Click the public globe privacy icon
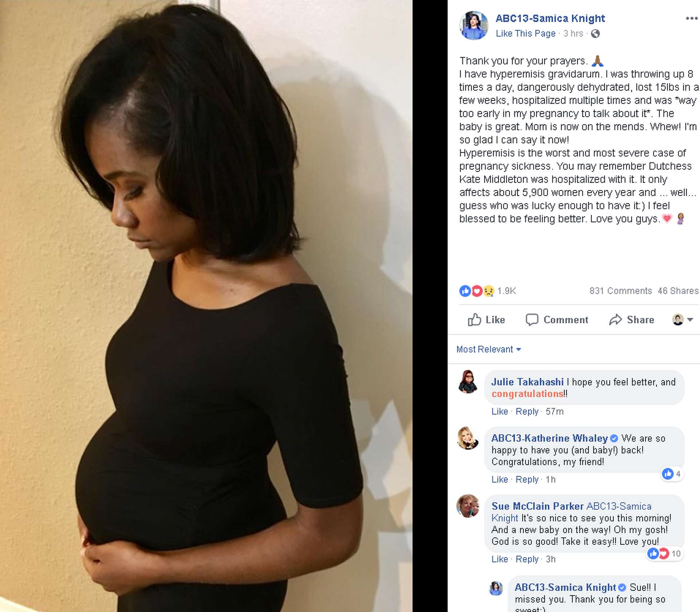The width and height of the screenshot is (700, 612). click(x=595, y=34)
